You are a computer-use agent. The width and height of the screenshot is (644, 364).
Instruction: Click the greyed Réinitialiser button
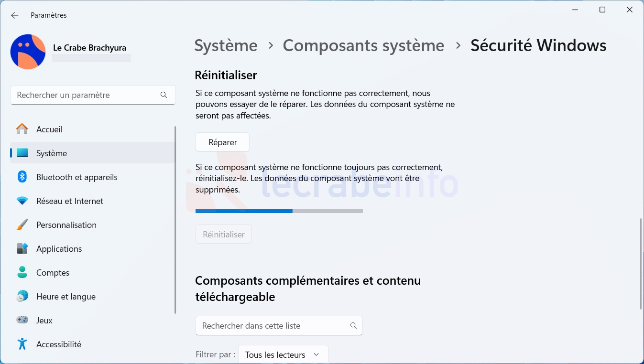223,235
